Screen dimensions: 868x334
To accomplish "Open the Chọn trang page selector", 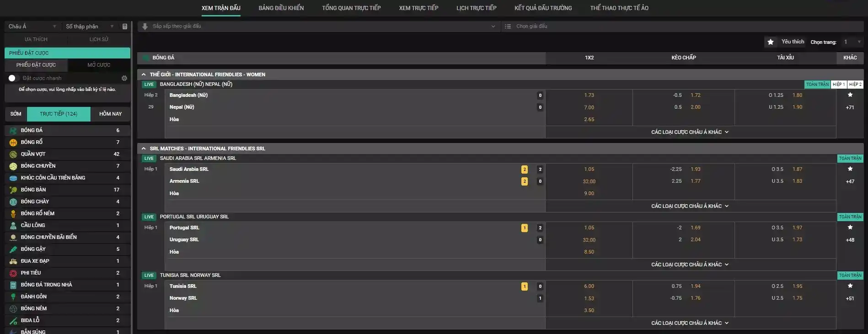I will point(852,42).
